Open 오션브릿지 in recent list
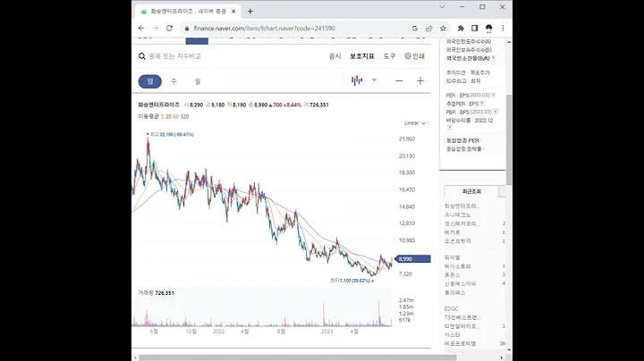The image size is (644, 361). click(x=458, y=240)
